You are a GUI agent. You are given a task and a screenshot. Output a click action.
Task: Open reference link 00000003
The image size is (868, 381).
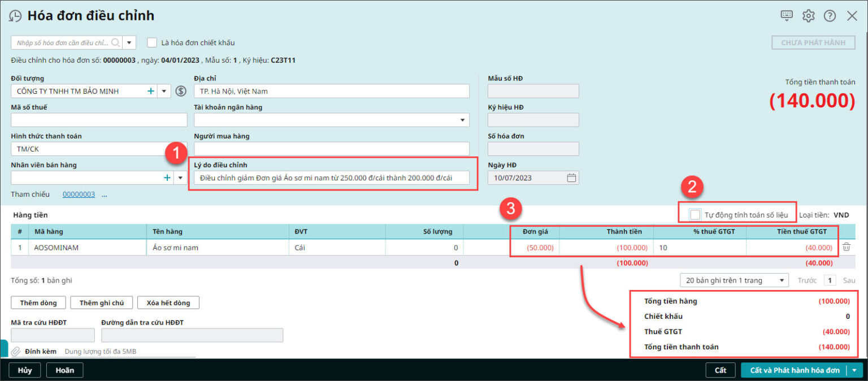tap(79, 194)
